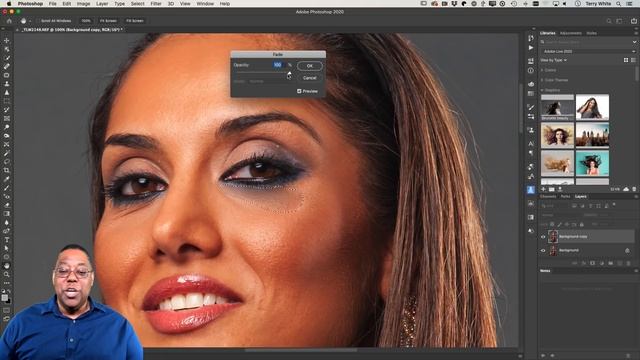Click Lock all icon in Layers panel

point(582,224)
